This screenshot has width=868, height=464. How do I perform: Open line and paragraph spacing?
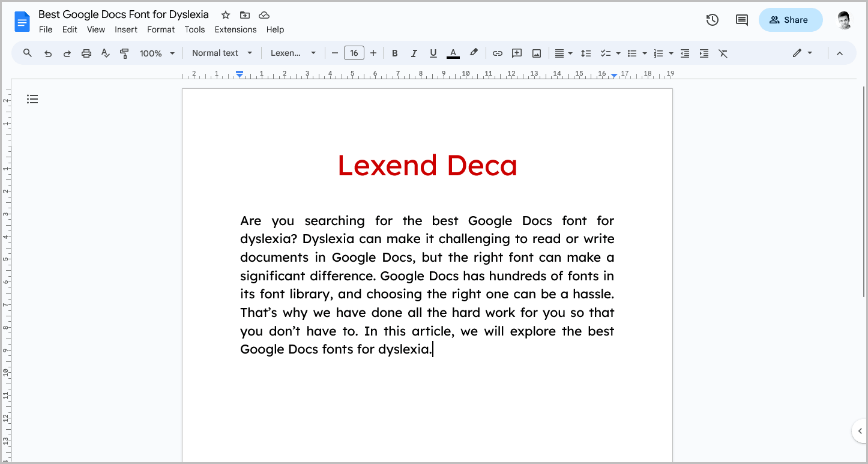click(x=586, y=53)
